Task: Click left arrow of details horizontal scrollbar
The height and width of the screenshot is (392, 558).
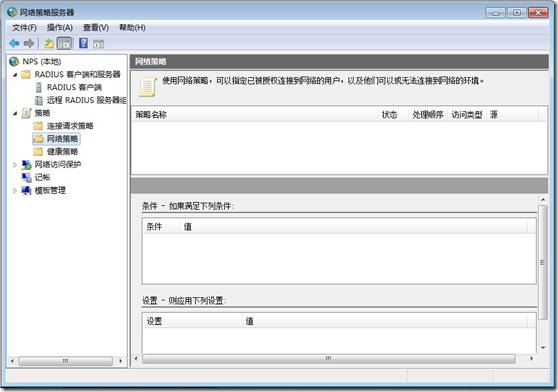Action: (136, 358)
